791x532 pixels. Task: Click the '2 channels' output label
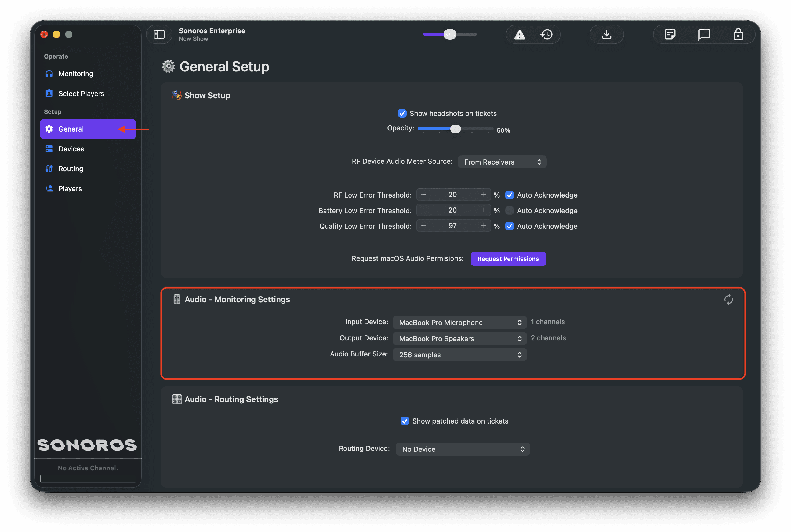click(x=548, y=338)
